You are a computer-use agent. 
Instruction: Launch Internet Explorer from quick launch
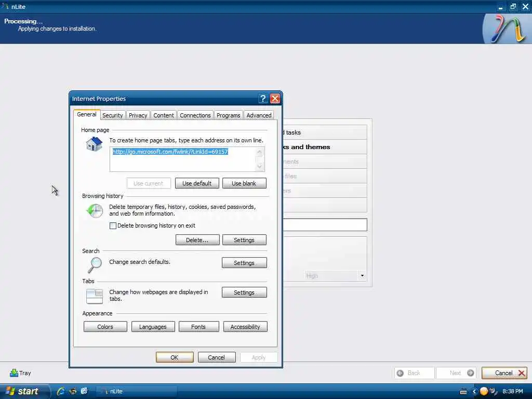[61, 391]
